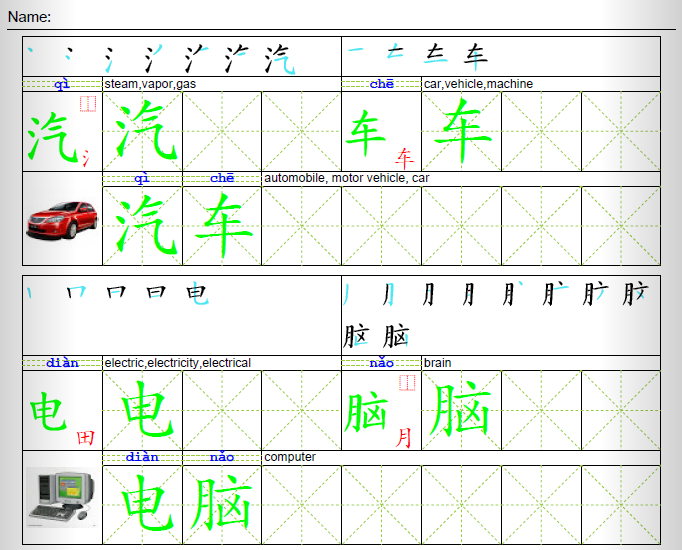Click the small red 氵 radical

coord(86,158)
